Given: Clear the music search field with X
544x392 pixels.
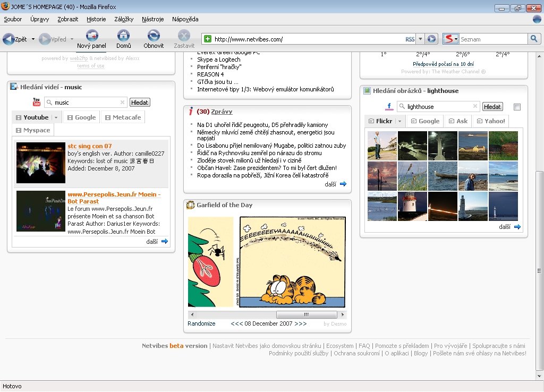Looking at the screenshot, I should click(122, 103).
